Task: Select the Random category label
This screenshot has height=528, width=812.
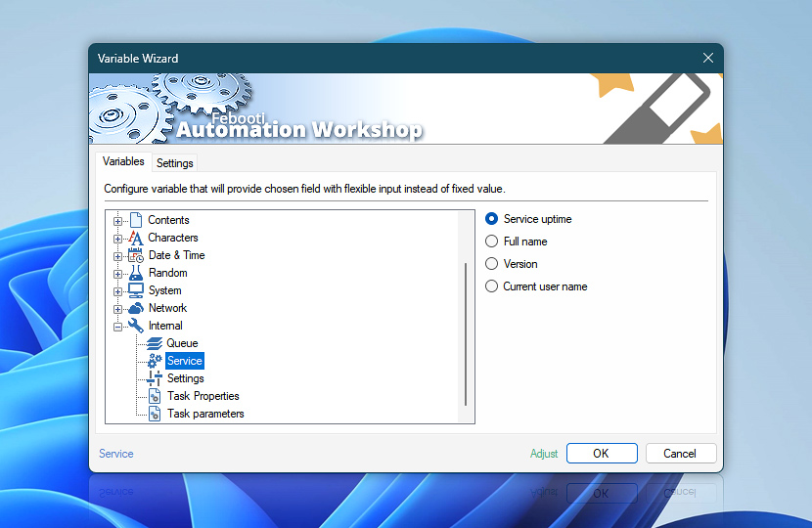Action: (168, 273)
